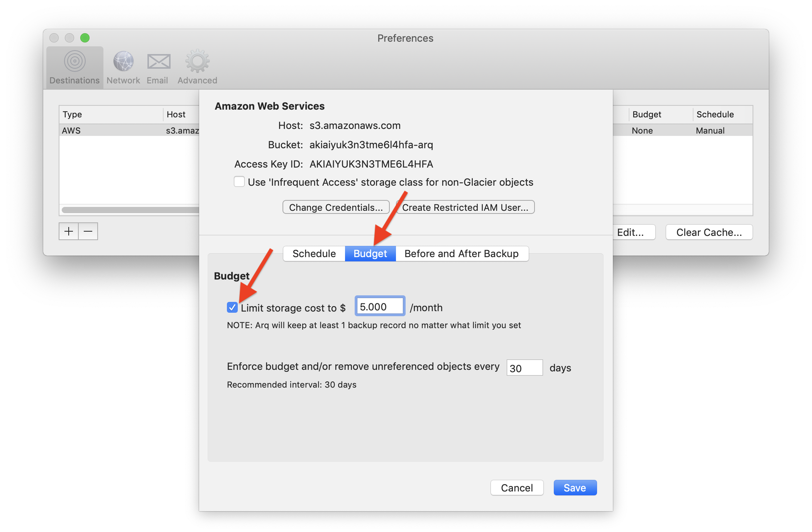Save the budget settings
Image resolution: width=812 pixels, height=532 pixels.
coord(575,488)
